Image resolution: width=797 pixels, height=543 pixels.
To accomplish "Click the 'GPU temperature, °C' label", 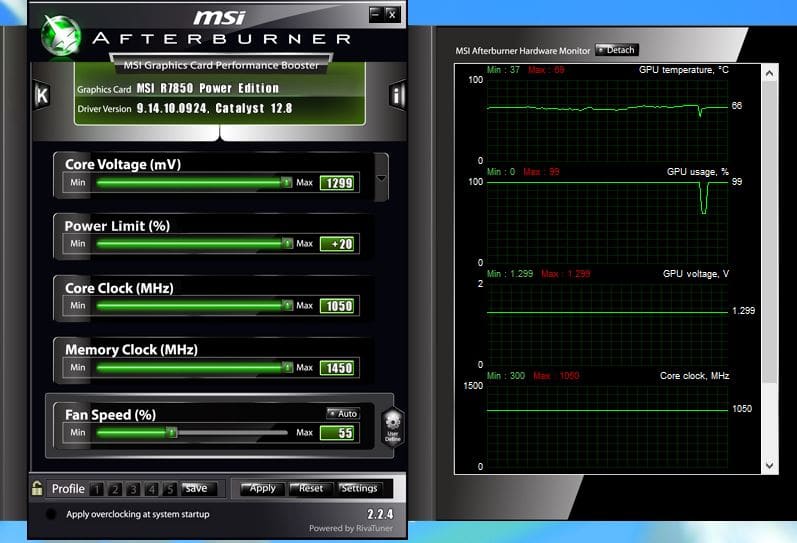I will tap(684, 70).
